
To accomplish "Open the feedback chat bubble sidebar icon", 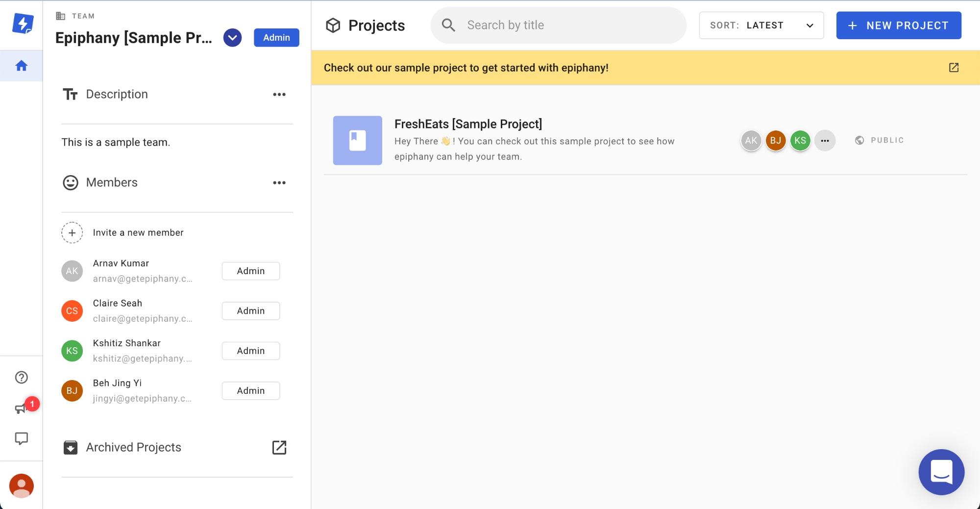I will point(22,438).
